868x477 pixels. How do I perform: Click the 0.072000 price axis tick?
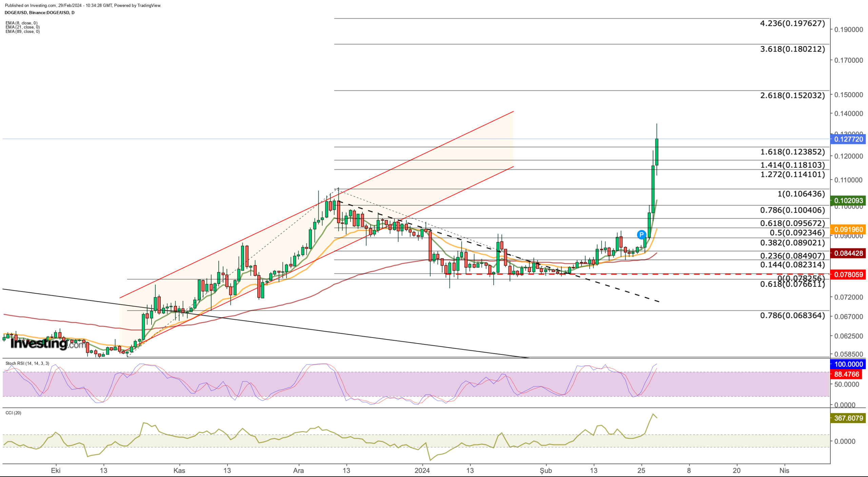tap(849, 297)
